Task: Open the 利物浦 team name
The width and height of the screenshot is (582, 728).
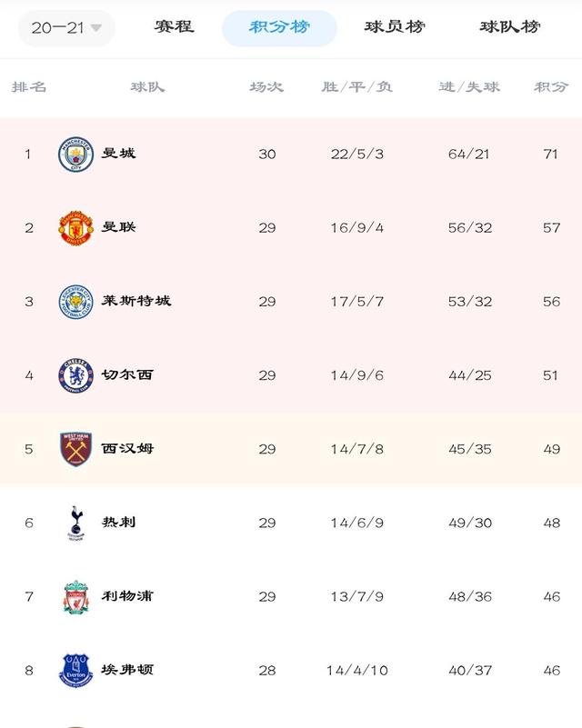Action: (127, 595)
